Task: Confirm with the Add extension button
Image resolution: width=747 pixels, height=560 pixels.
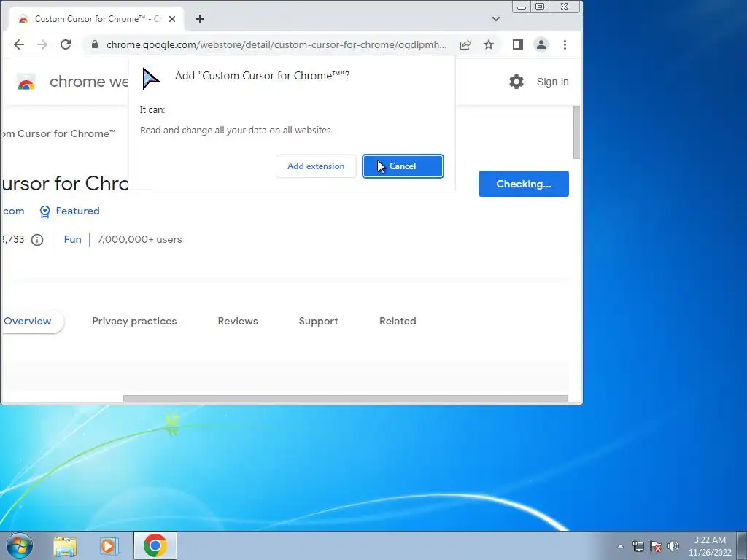Action: tap(316, 166)
